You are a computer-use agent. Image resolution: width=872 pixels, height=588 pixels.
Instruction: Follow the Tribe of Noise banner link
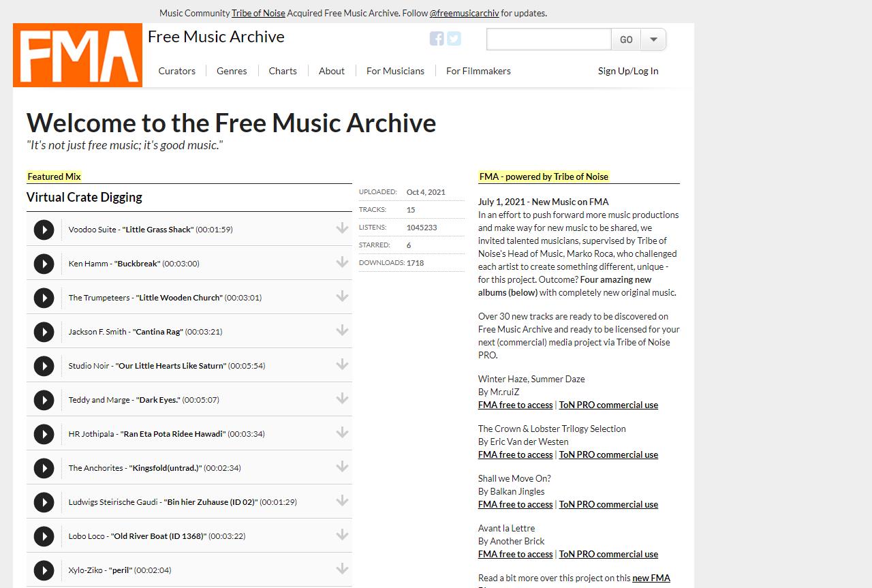pyautogui.click(x=258, y=13)
